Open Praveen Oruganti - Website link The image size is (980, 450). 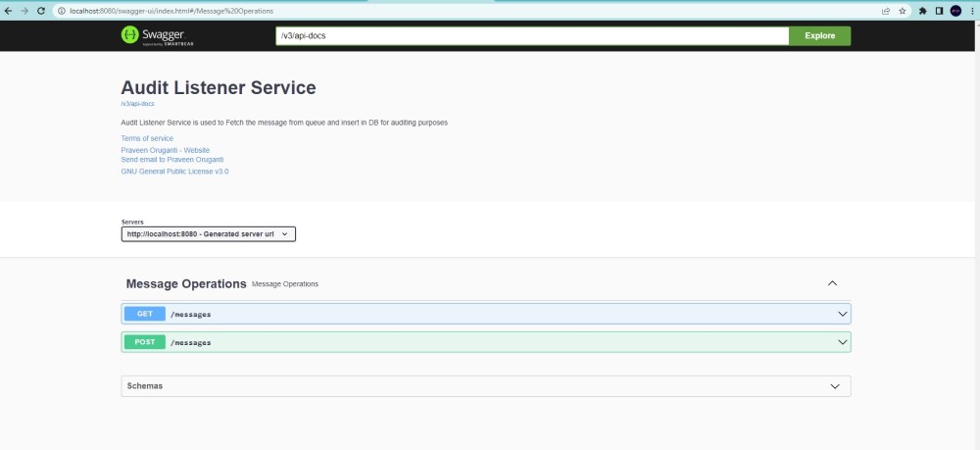[x=165, y=151]
